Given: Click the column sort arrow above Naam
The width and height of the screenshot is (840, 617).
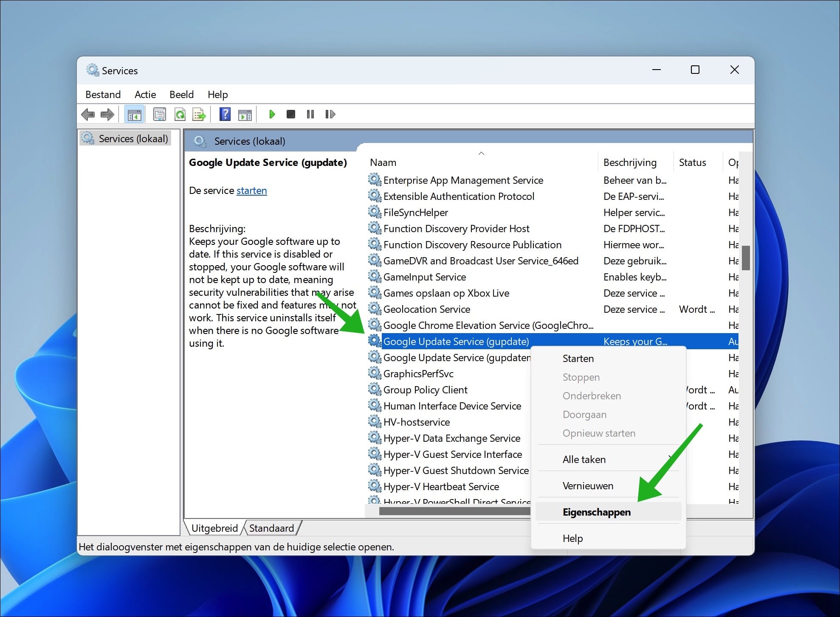Looking at the screenshot, I should click(x=481, y=154).
